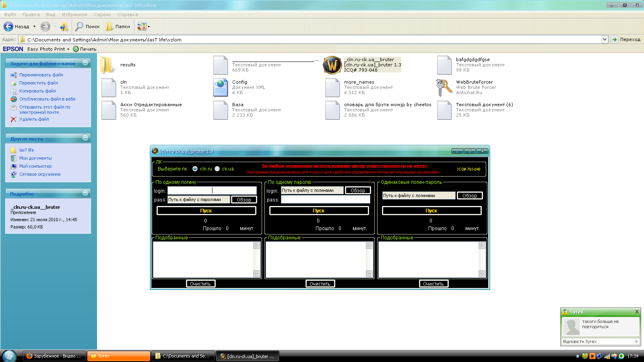Click the Go (Переход) arrow icon
The height and width of the screenshot is (362, 644).
pos(615,39)
